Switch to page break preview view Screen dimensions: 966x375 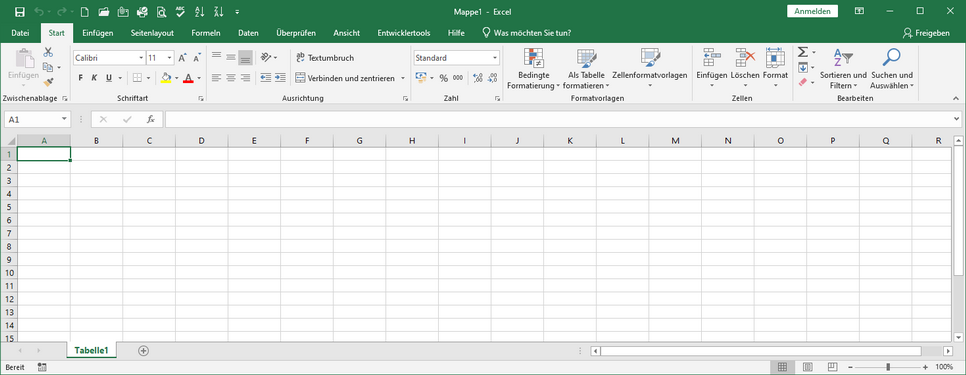(x=832, y=367)
